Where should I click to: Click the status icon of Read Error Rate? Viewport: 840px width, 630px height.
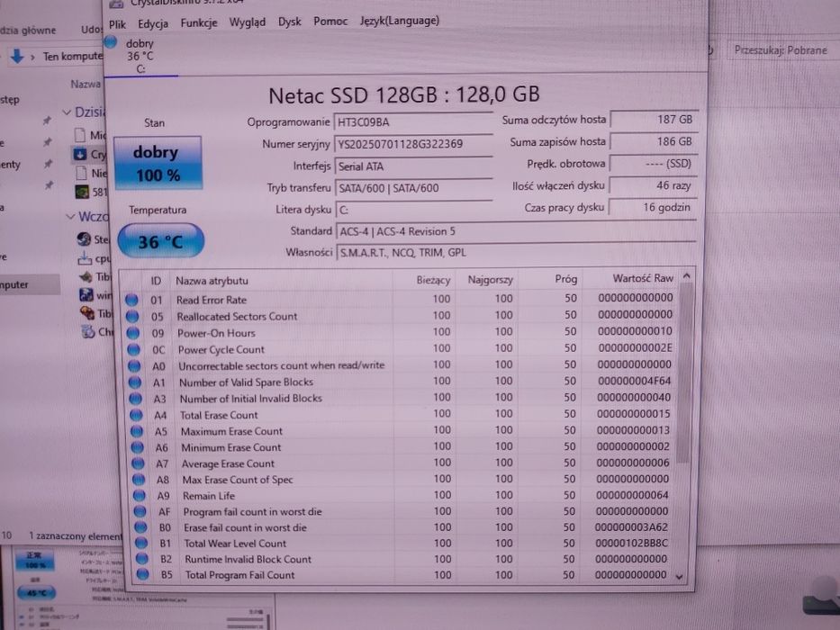click(131, 300)
